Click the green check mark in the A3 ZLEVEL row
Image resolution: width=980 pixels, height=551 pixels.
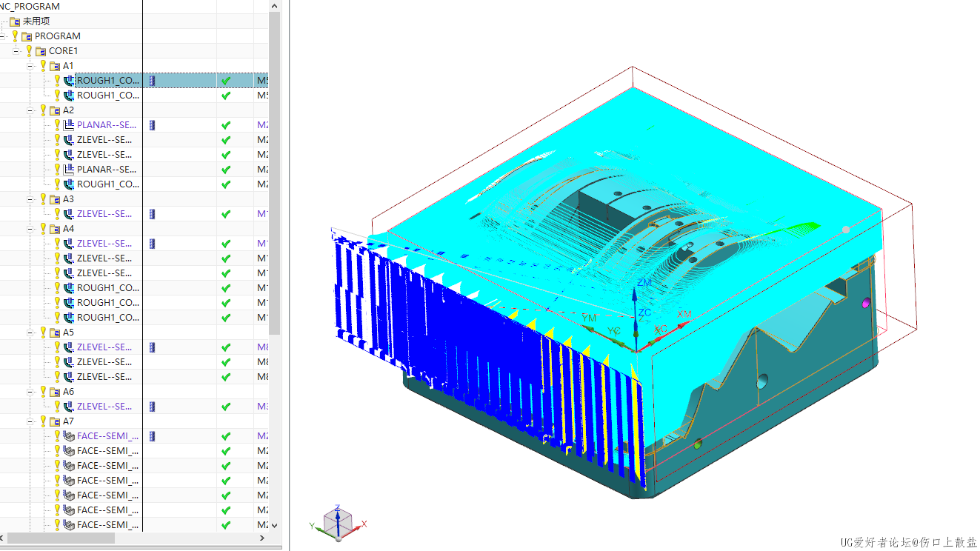click(226, 214)
